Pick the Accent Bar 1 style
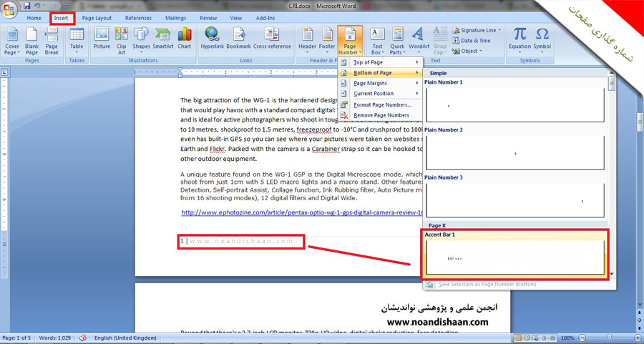This screenshot has width=644, height=344. [515, 257]
